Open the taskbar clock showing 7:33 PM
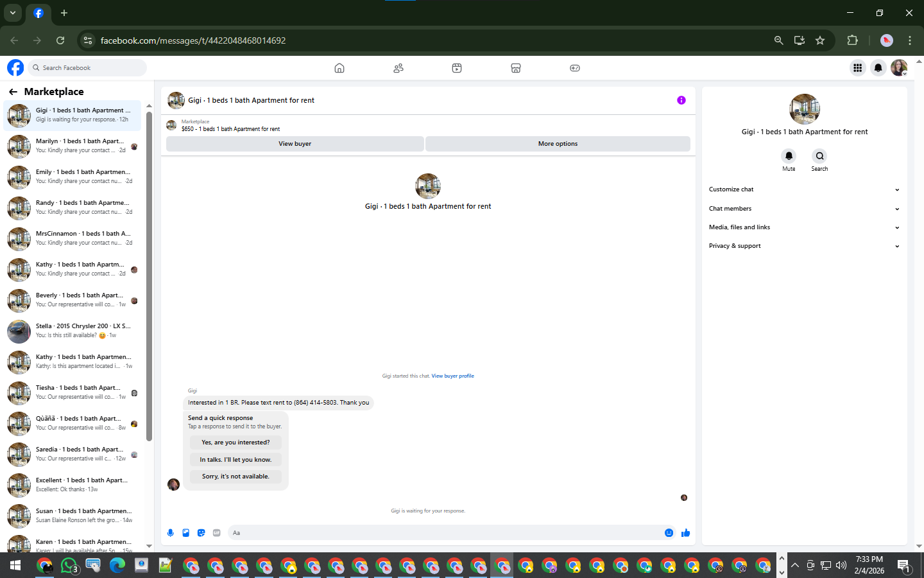 [869, 565]
